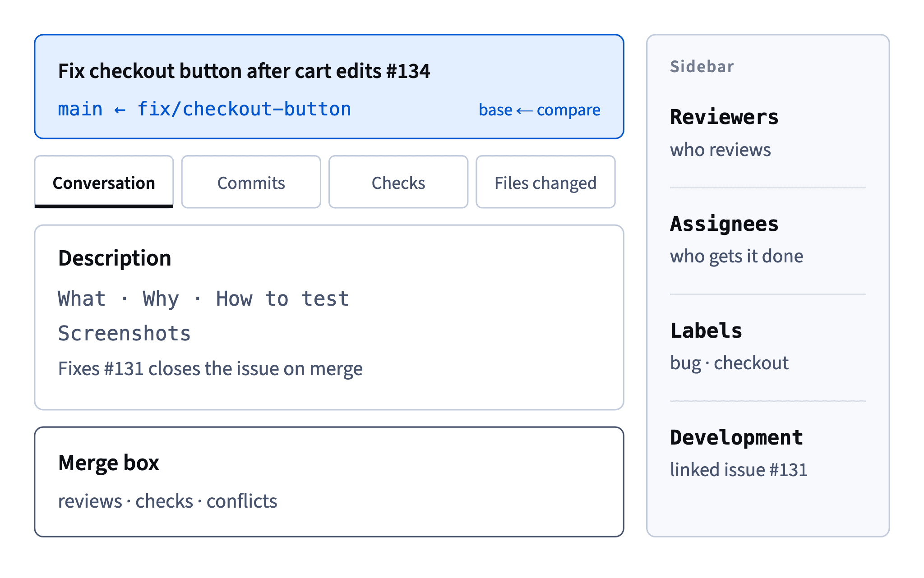Image resolution: width=924 pixels, height=578 pixels.
Task: Click the 'who gets it done' text
Action: [737, 257]
